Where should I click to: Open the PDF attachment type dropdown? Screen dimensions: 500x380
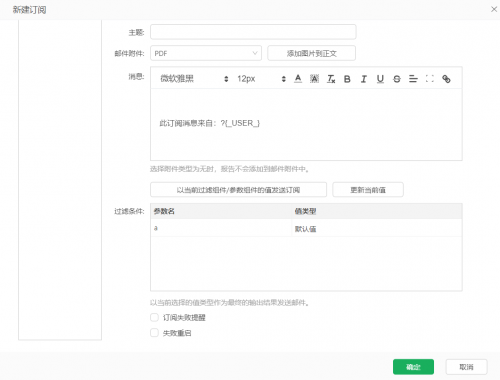[x=206, y=53]
